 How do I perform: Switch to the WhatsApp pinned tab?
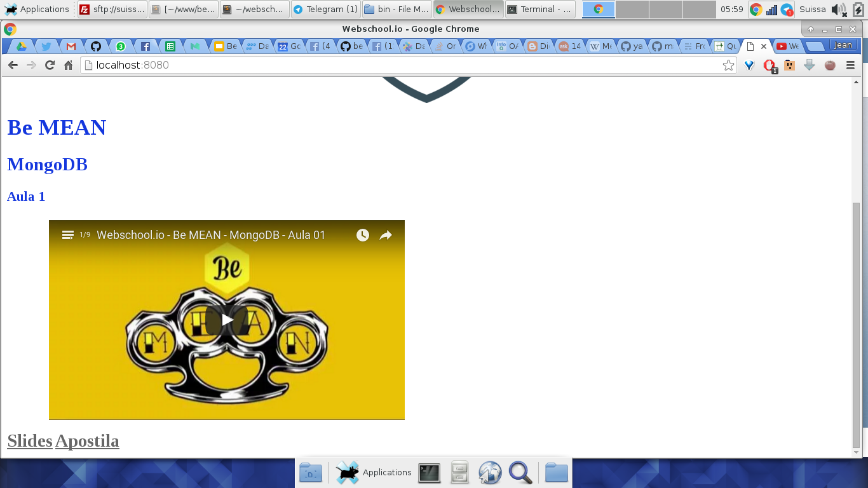click(121, 46)
